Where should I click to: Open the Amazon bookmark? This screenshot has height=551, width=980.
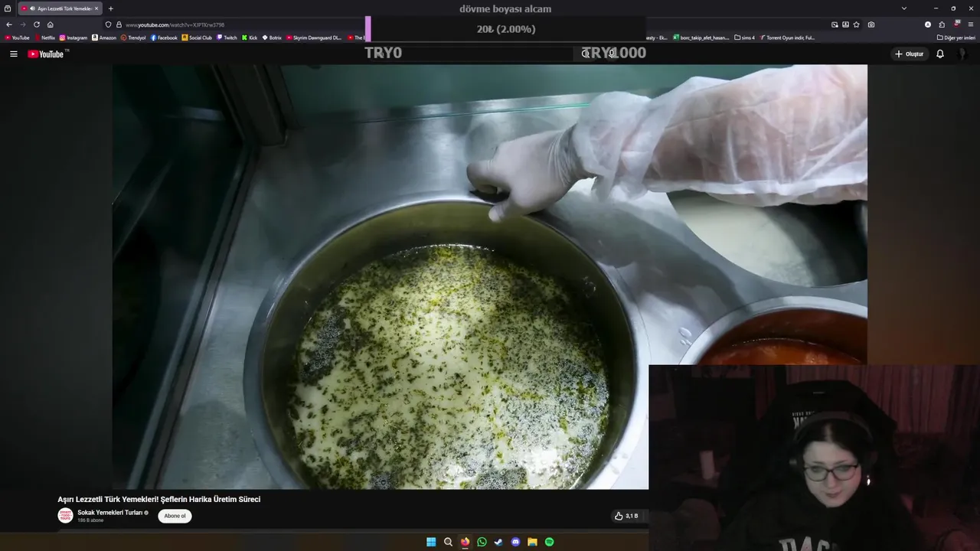tap(104, 37)
